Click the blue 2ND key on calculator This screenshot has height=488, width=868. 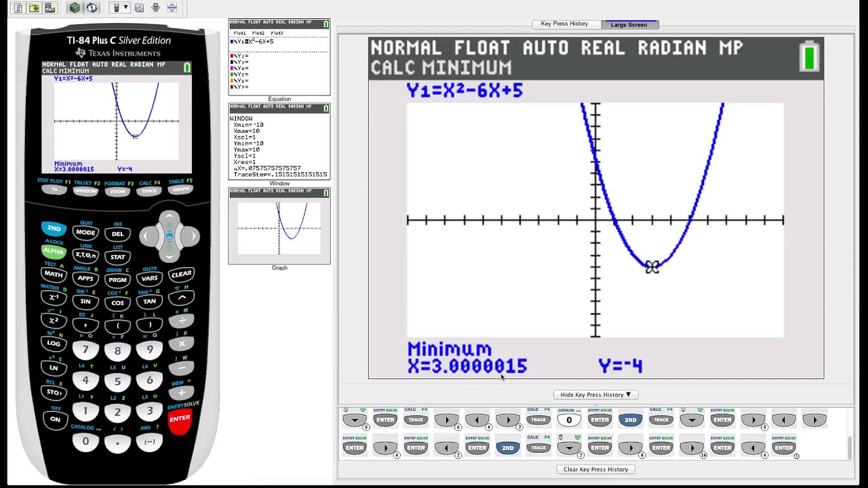pos(54,228)
